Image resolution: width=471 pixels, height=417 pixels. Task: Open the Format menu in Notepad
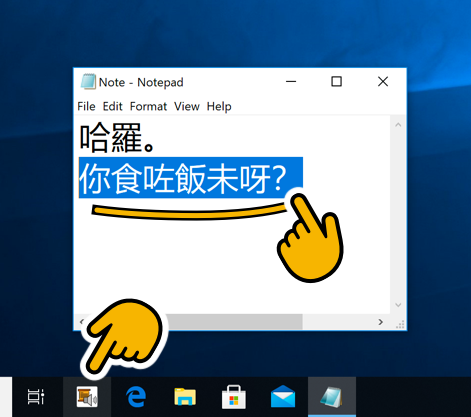(x=148, y=107)
